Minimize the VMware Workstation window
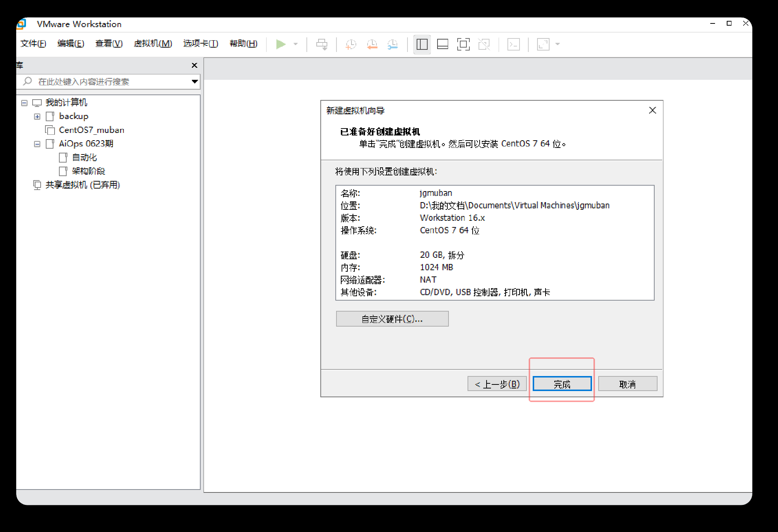 (x=712, y=23)
